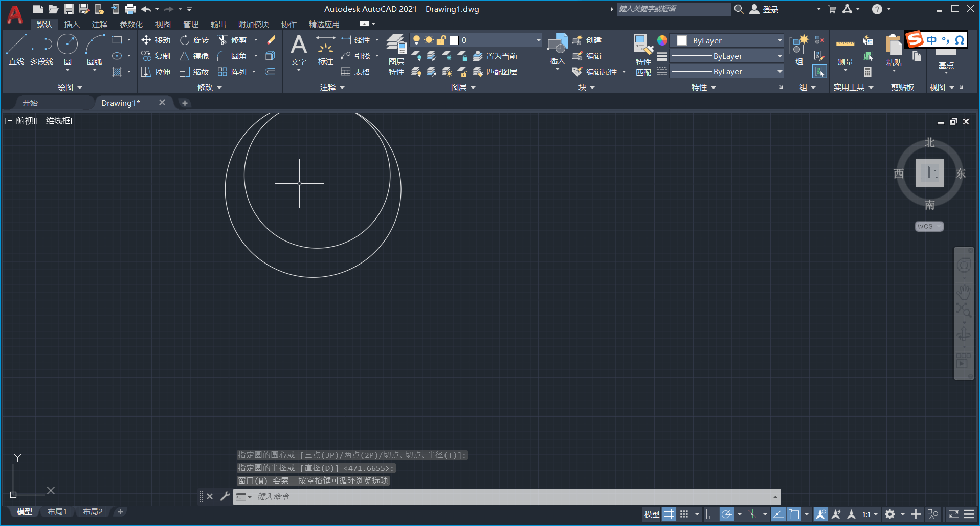Click the Scale (缩放) tool
The height and width of the screenshot is (526, 980).
point(194,72)
